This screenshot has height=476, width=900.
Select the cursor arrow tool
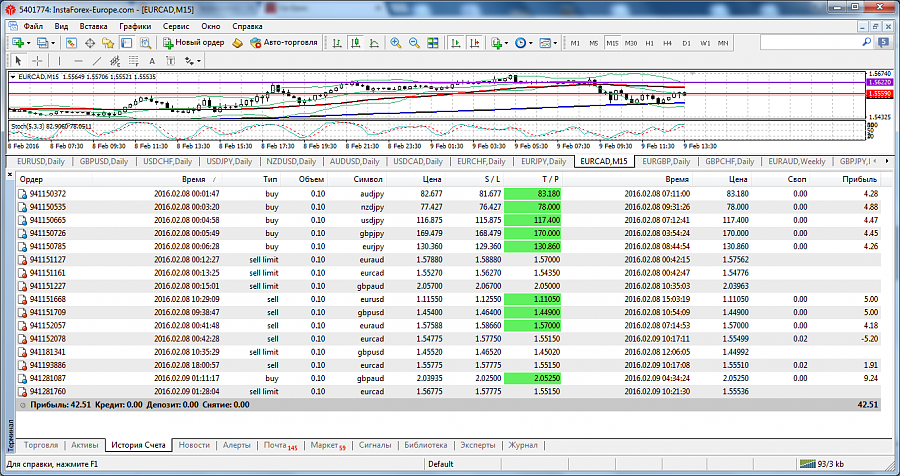pos(18,60)
